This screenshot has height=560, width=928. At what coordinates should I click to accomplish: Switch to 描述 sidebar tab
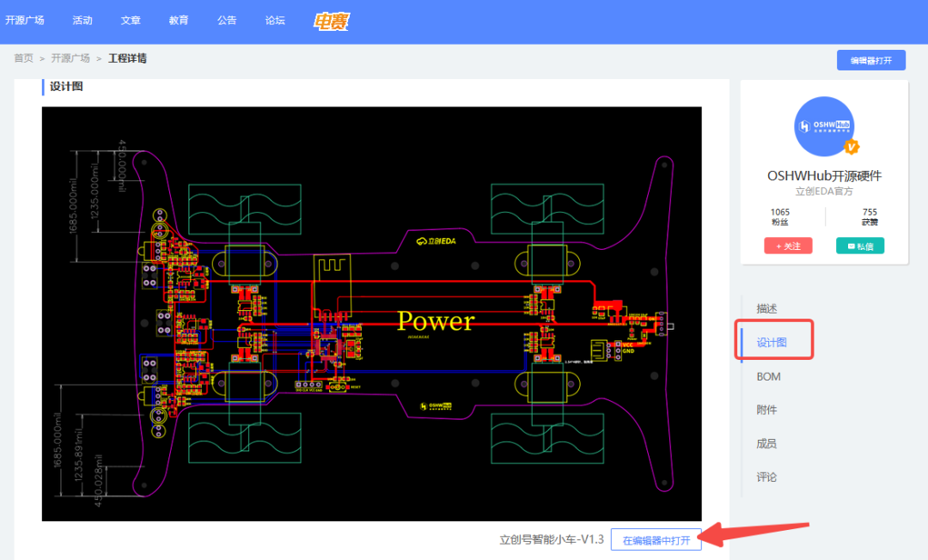pos(766,308)
